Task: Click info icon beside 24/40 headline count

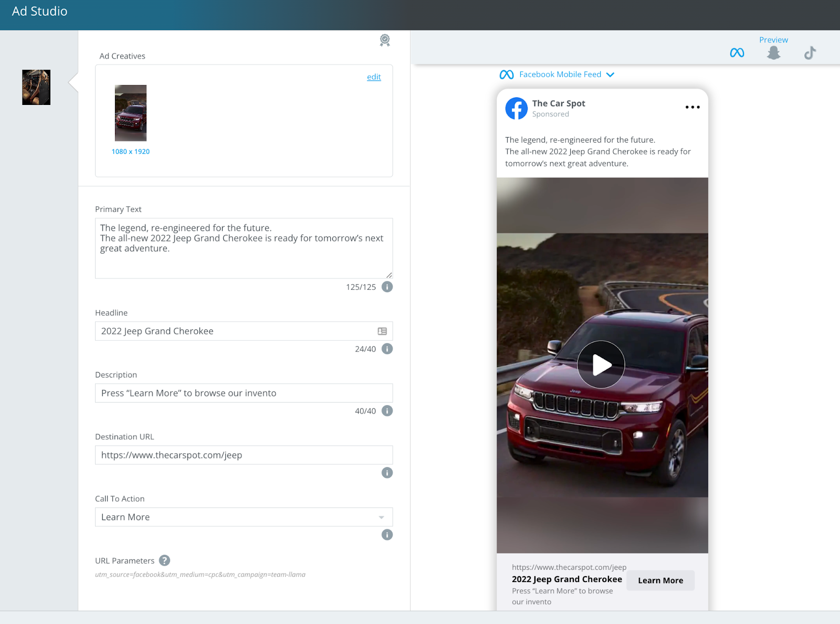Action: [387, 349]
